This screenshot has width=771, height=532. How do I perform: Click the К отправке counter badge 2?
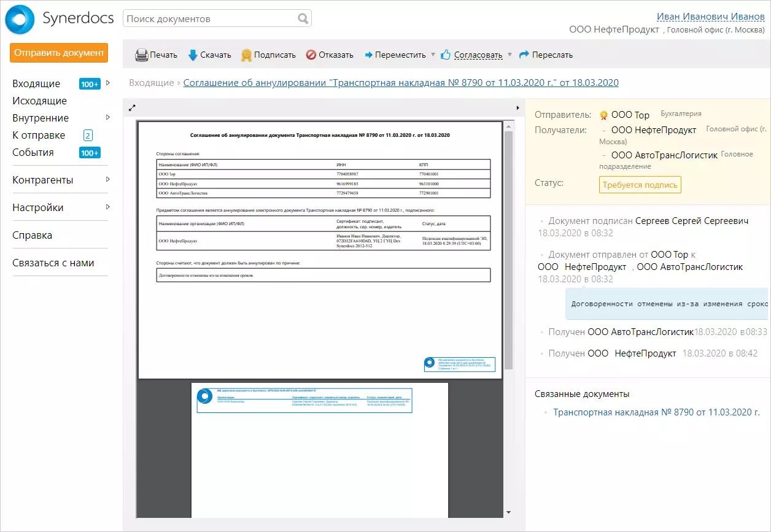88,136
